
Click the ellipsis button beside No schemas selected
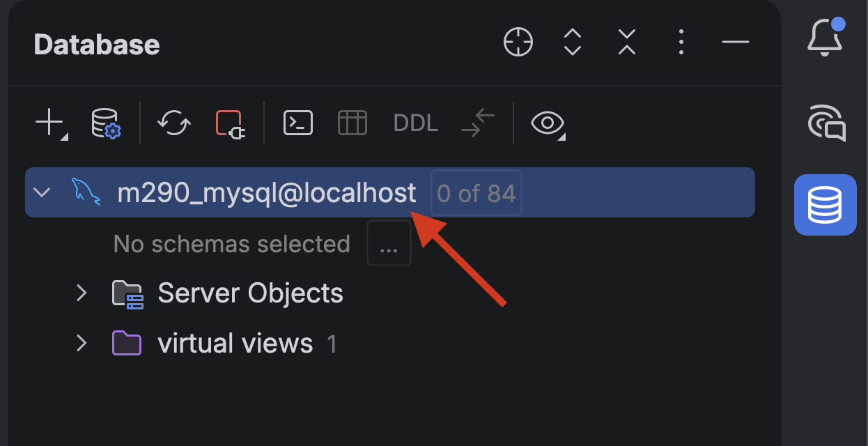coord(389,244)
